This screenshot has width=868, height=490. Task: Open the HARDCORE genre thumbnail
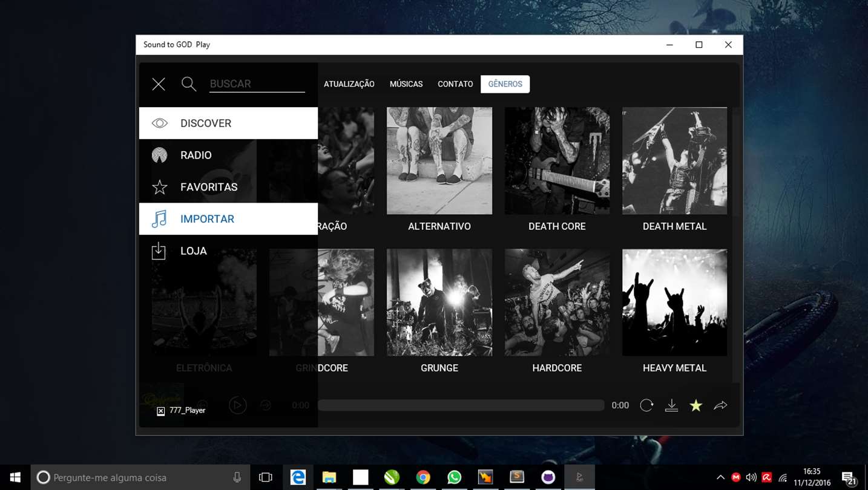pyautogui.click(x=557, y=302)
